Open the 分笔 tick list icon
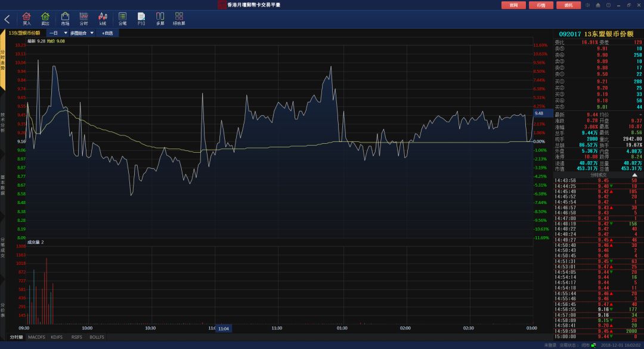Image resolution: width=644 pixels, height=349 pixels. 122,19
